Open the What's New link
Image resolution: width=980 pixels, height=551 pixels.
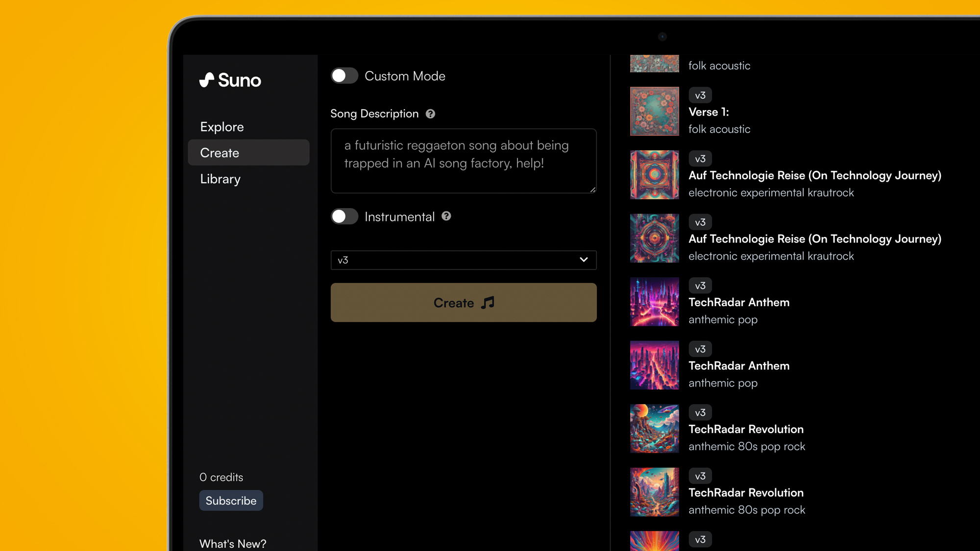point(233,543)
